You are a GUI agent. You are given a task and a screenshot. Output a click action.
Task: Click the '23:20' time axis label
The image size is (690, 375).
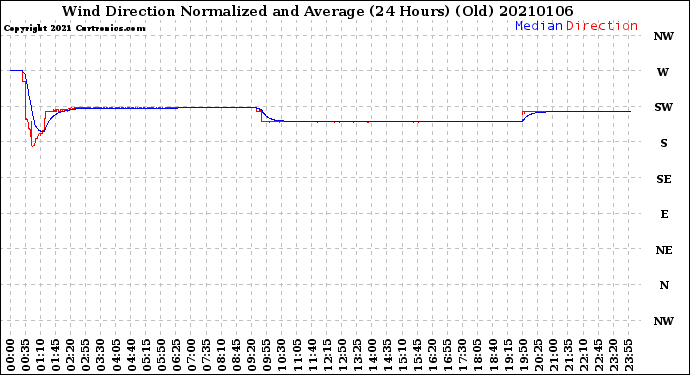coord(613,355)
